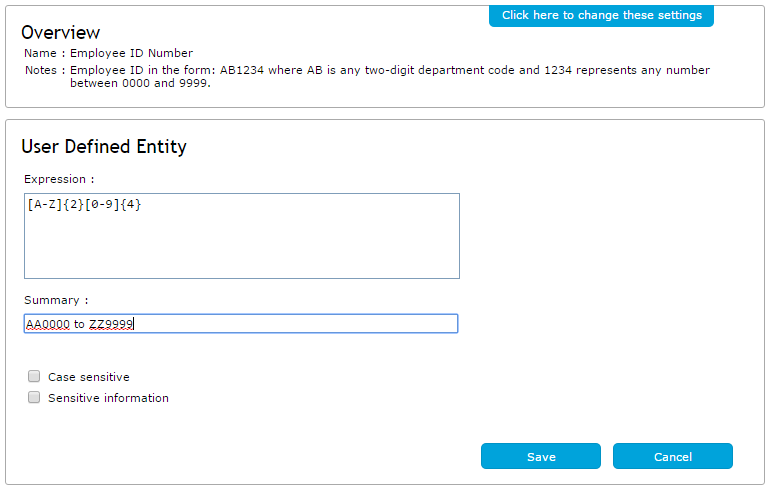Place cursor on 'ZZ9999' in Summary field
Image resolution: width=771 pixels, height=495 pixels.
pyautogui.click(x=111, y=324)
